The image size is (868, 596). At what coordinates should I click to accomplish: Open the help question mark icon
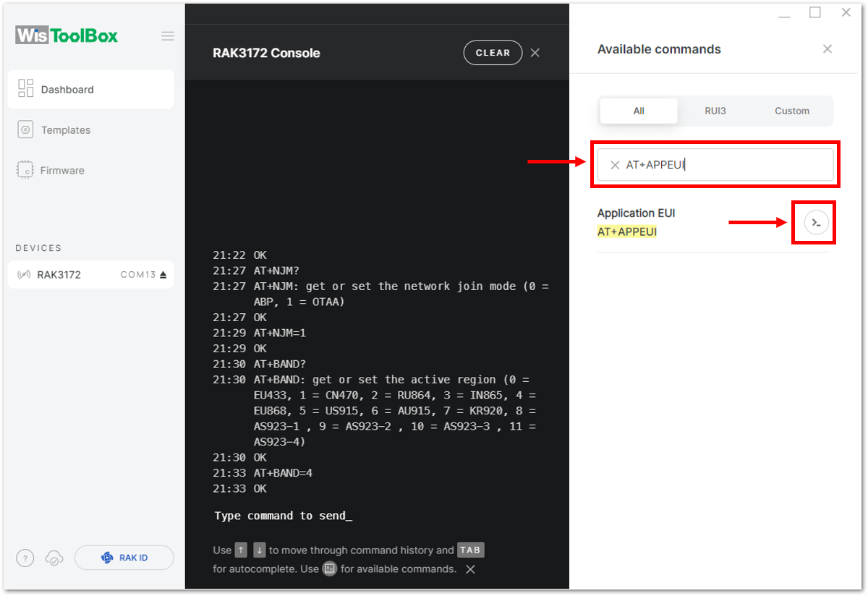pyautogui.click(x=25, y=558)
